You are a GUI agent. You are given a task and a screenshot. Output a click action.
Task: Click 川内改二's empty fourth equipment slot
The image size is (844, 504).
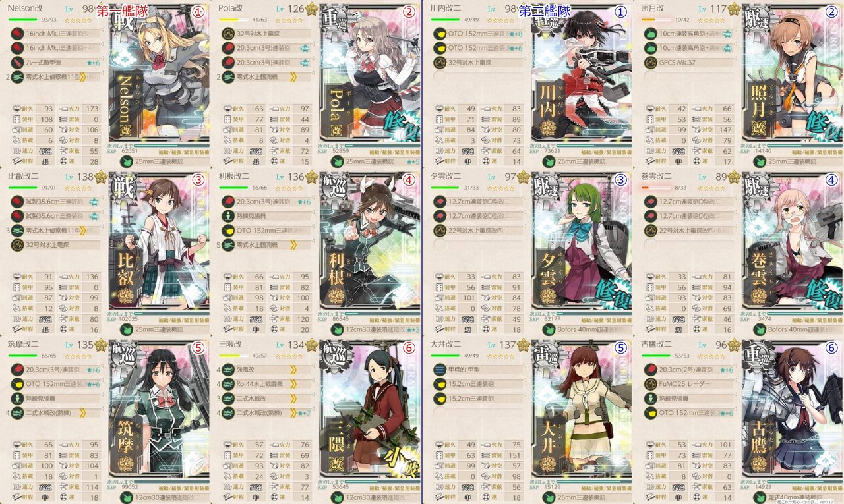pyautogui.click(x=439, y=78)
